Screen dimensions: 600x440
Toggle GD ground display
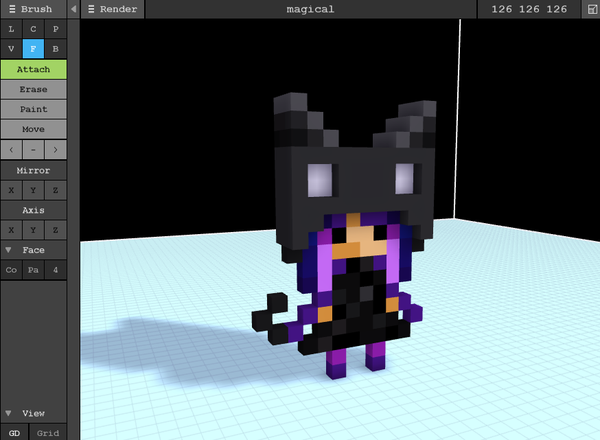click(x=14, y=433)
